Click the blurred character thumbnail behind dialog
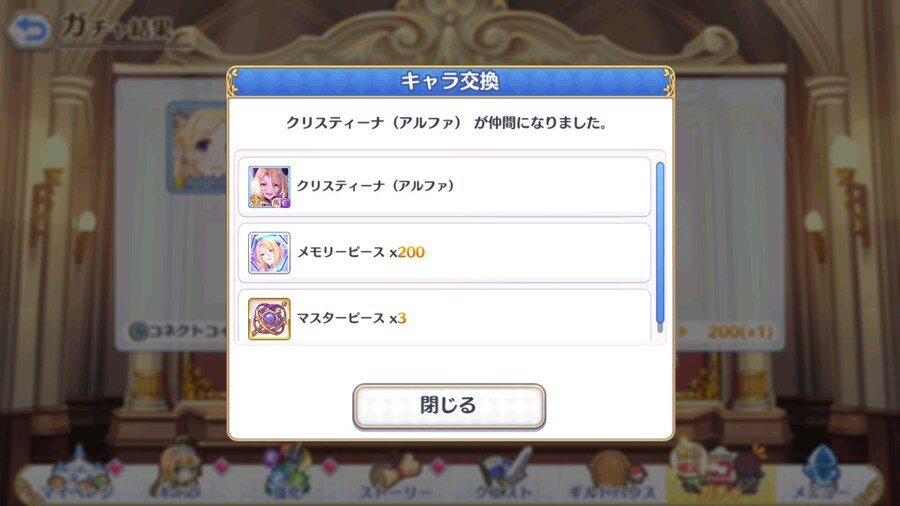 coord(197,147)
